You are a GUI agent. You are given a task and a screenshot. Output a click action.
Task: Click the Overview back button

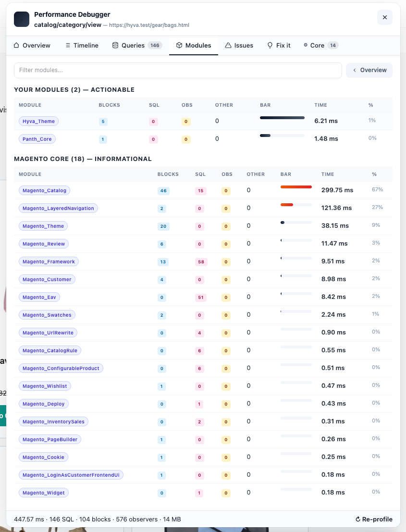pos(369,70)
